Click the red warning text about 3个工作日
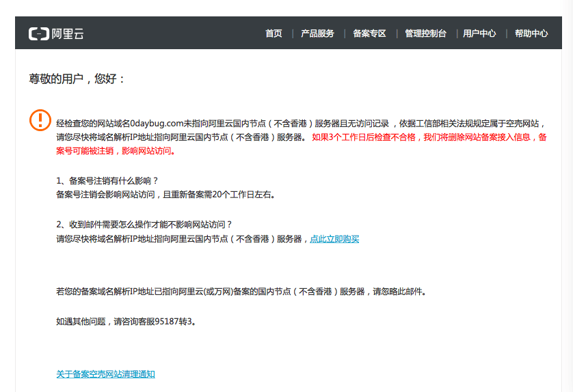The width and height of the screenshot is (573, 392). coord(302,144)
